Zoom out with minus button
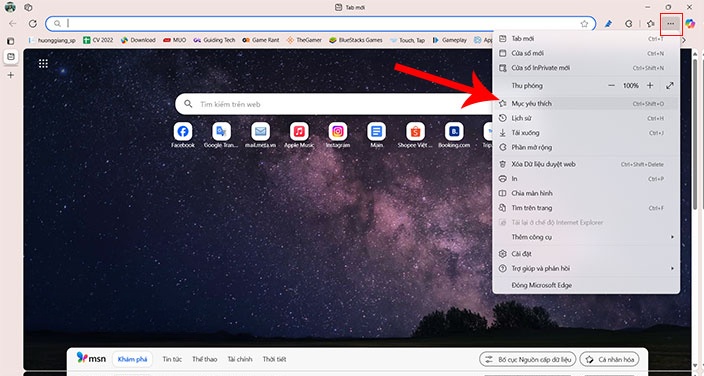The height and width of the screenshot is (376, 704). click(611, 85)
